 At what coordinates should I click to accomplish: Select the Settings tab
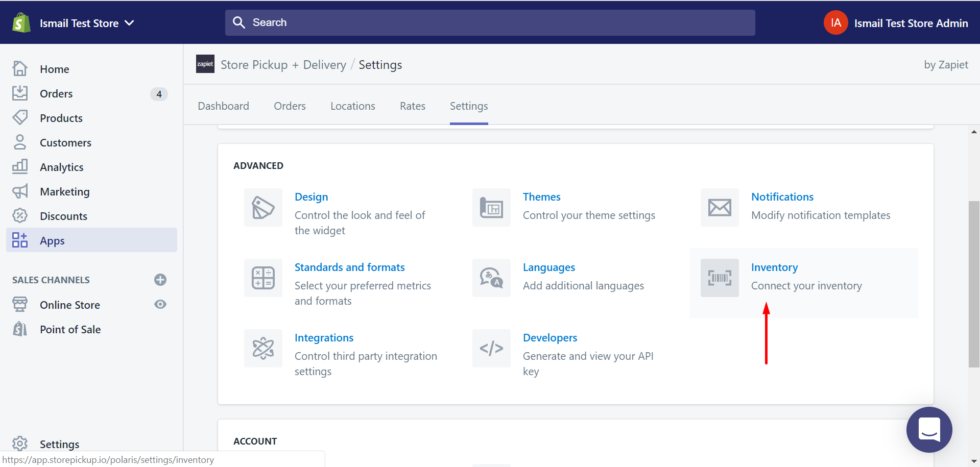(469, 106)
